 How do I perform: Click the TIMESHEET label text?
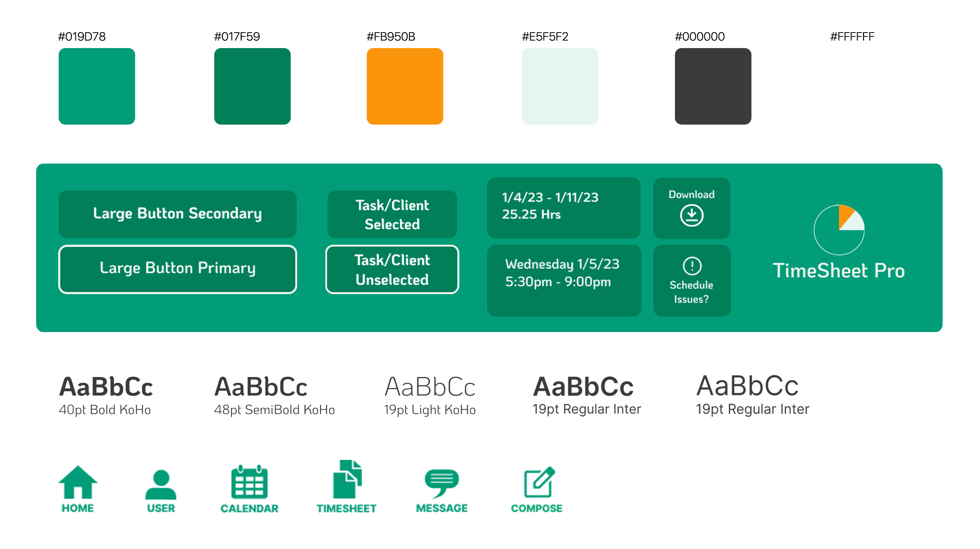347,508
